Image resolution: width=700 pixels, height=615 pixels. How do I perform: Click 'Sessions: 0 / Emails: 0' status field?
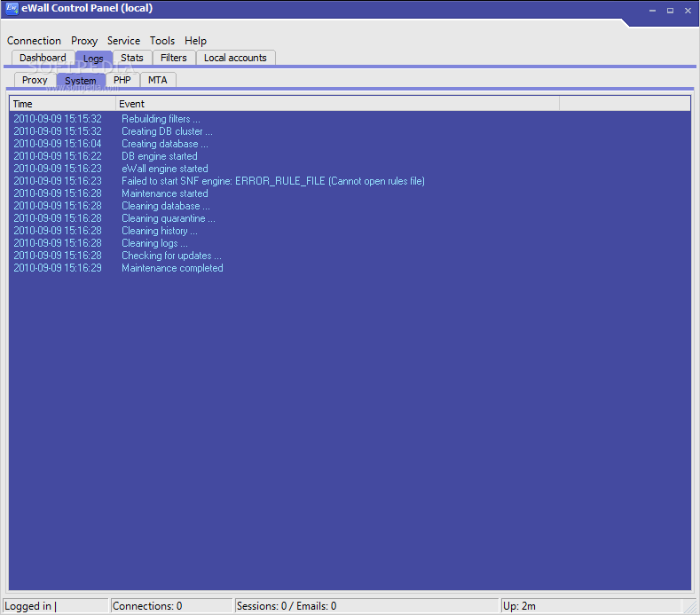[366, 606]
